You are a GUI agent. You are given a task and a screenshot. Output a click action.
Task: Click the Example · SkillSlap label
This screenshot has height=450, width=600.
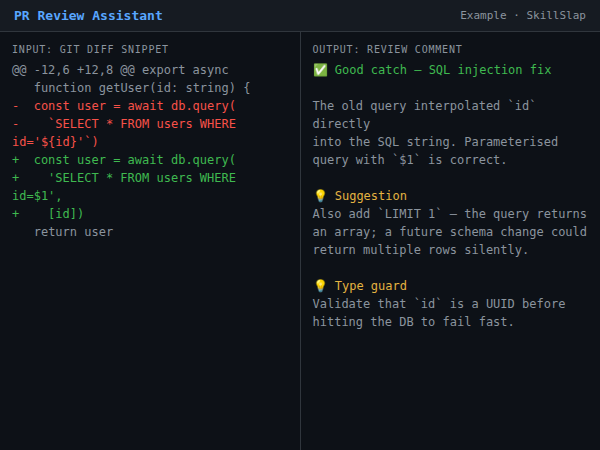(522, 16)
